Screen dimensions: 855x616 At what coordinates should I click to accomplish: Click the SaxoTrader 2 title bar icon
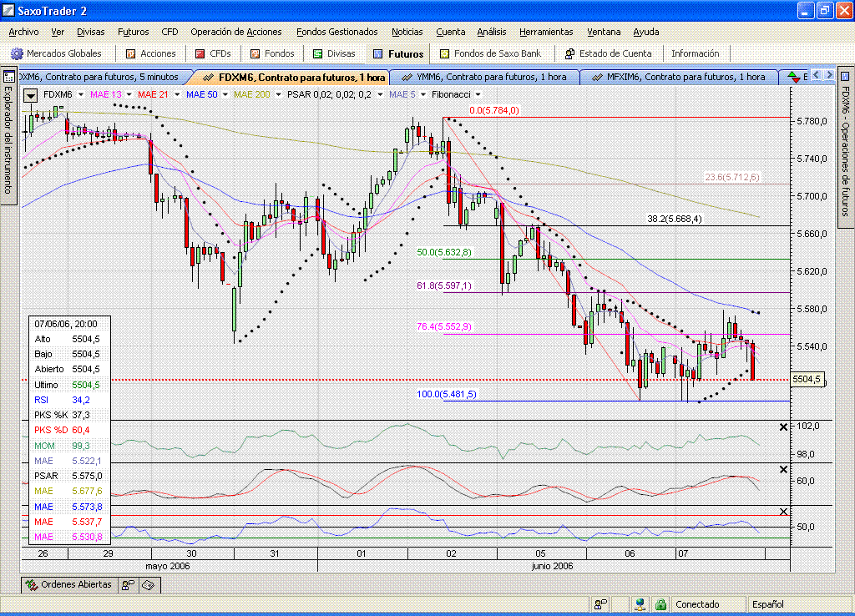pyautogui.click(x=8, y=10)
